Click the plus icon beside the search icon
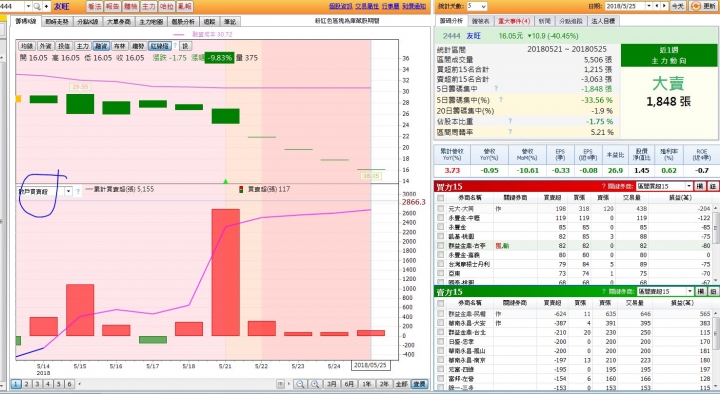 click(46, 6)
